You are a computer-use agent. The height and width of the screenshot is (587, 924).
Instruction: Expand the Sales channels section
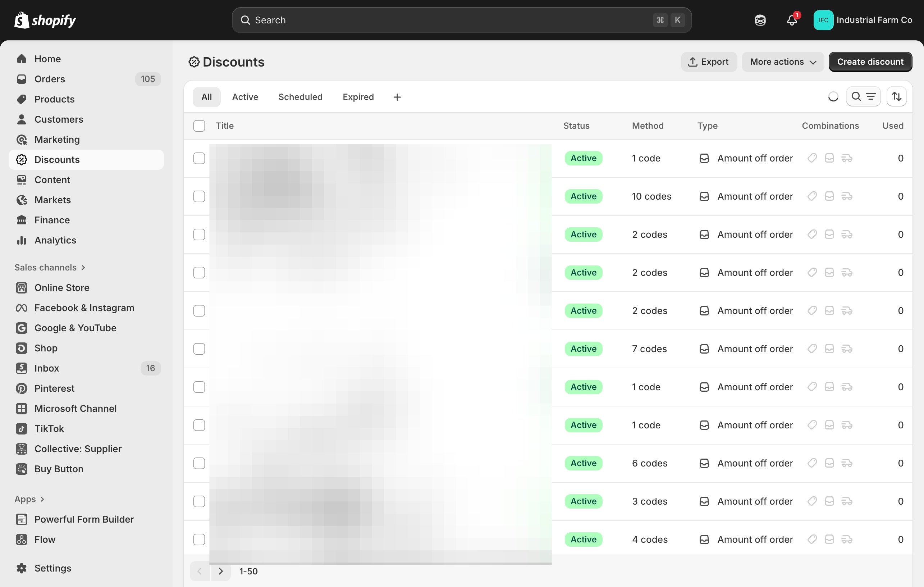pos(50,267)
